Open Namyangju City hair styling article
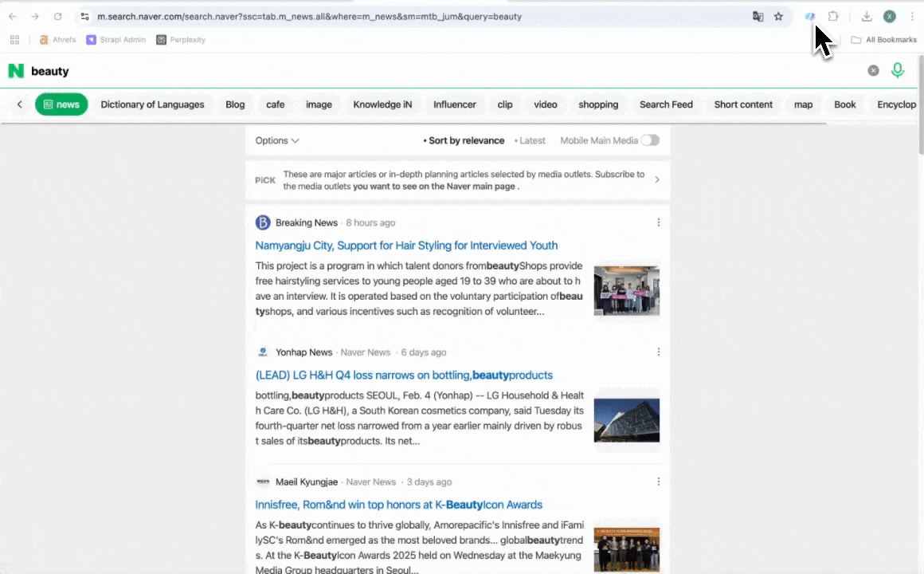The width and height of the screenshot is (924, 574). (406, 246)
